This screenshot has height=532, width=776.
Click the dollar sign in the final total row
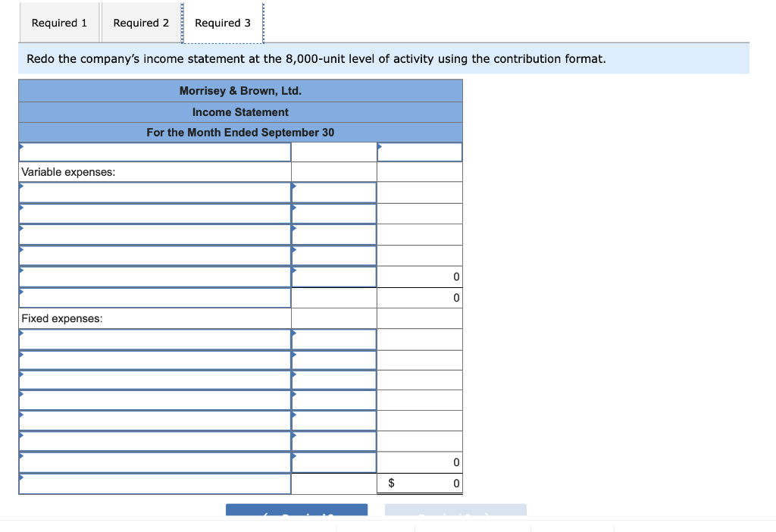point(391,483)
